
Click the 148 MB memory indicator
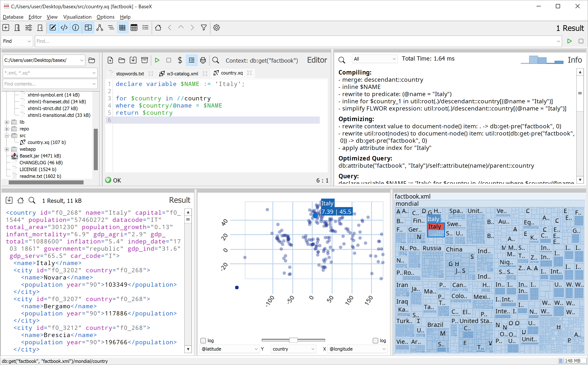572,361
